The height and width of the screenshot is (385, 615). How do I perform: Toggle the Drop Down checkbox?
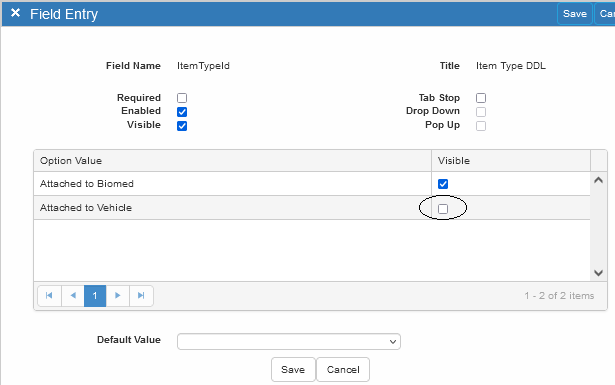click(x=481, y=112)
